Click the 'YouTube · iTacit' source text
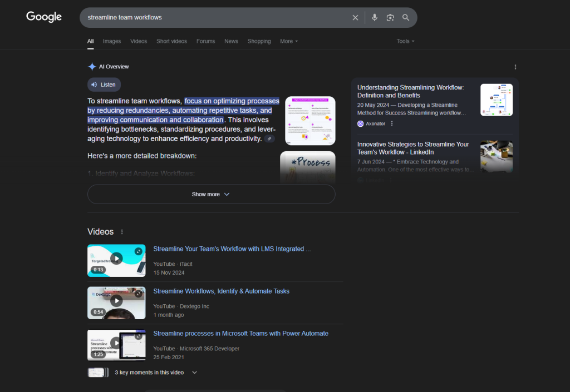The width and height of the screenshot is (570, 392). pos(173,264)
